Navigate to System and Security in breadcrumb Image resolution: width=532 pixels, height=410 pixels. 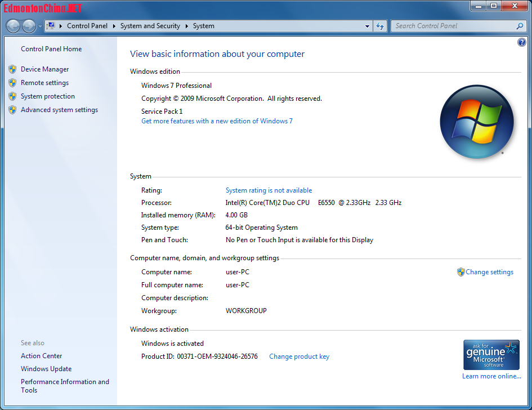point(150,26)
